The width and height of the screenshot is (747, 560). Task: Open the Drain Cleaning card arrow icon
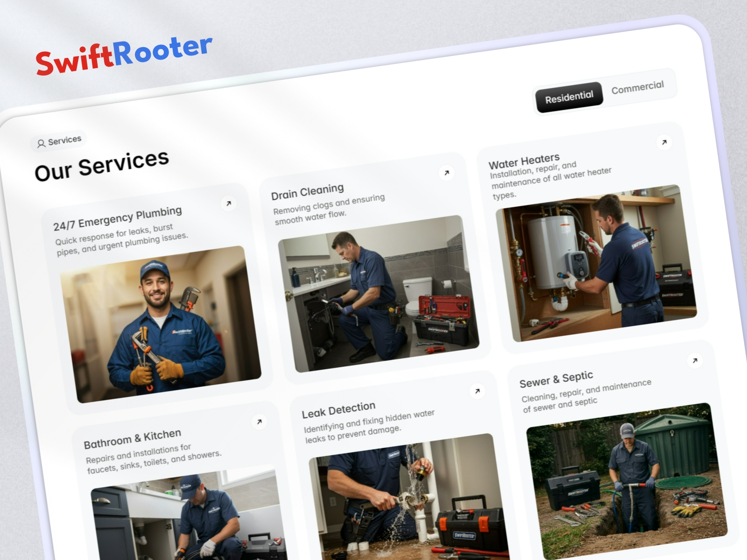pos(447,173)
